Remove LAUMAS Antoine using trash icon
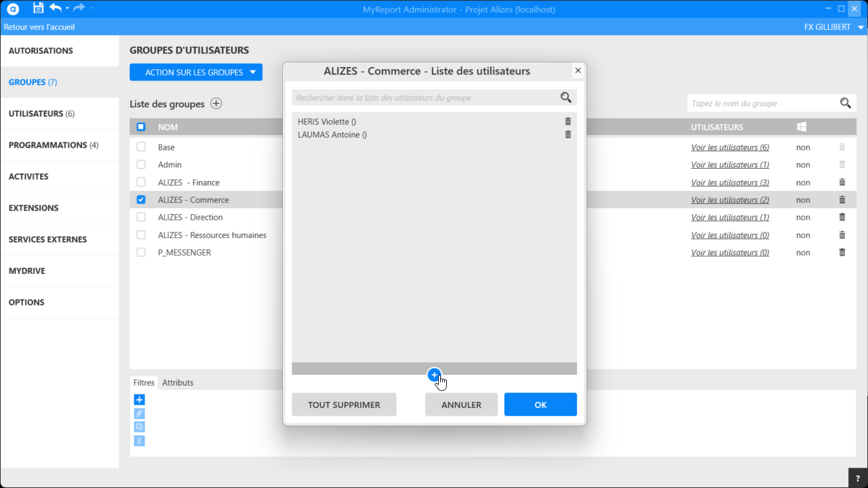 pos(568,134)
